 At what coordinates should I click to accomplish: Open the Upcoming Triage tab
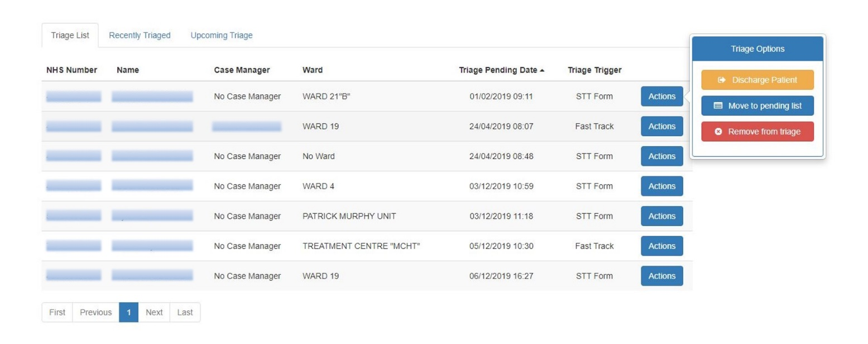click(x=221, y=35)
